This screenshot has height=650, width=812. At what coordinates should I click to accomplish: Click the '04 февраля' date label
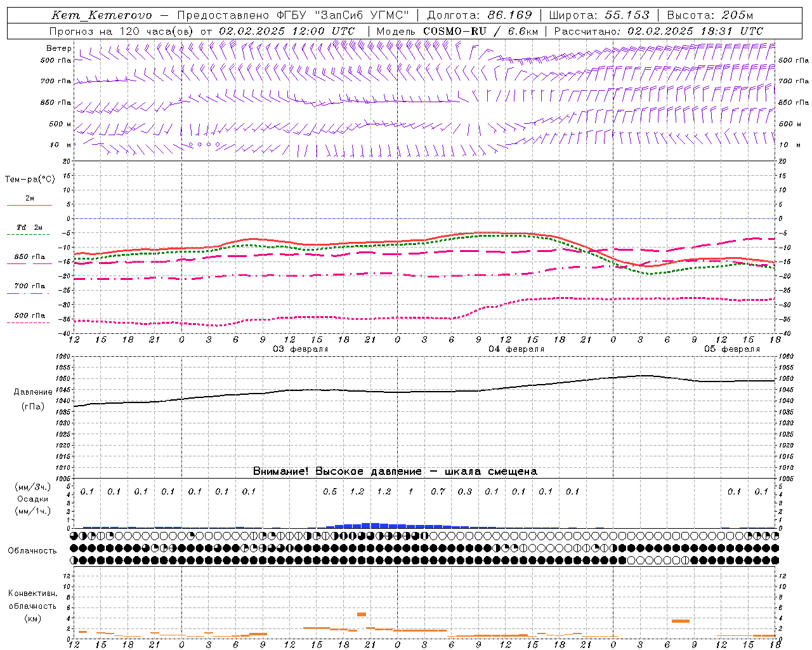[516, 349]
